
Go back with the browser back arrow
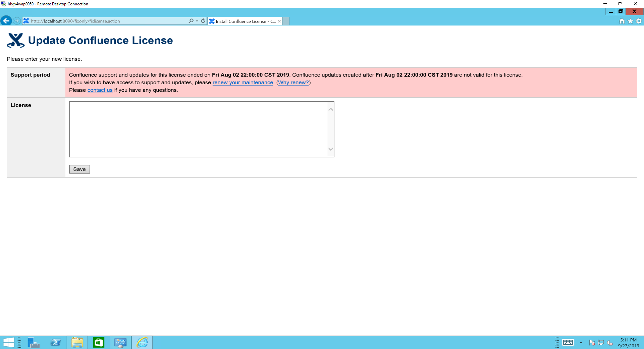(x=6, y=21)
